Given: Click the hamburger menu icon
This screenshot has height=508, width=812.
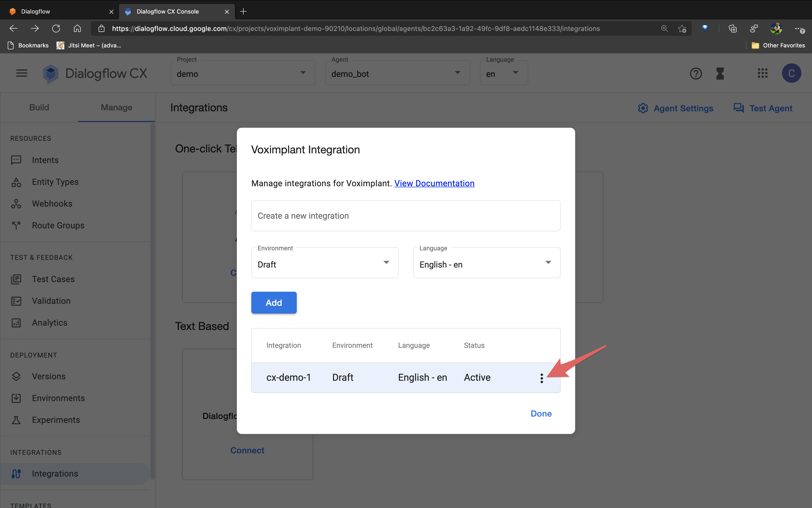Looking at the screenshot, I should [22, 73].
